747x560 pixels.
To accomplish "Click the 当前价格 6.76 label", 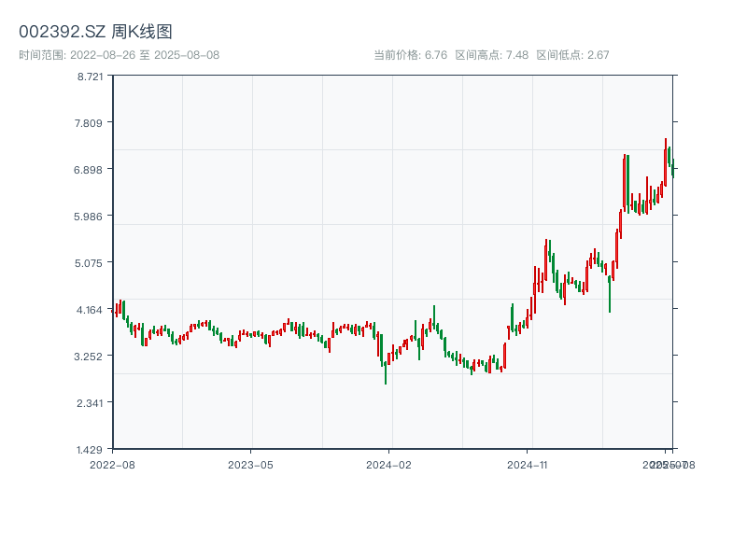I will point(410,55).
